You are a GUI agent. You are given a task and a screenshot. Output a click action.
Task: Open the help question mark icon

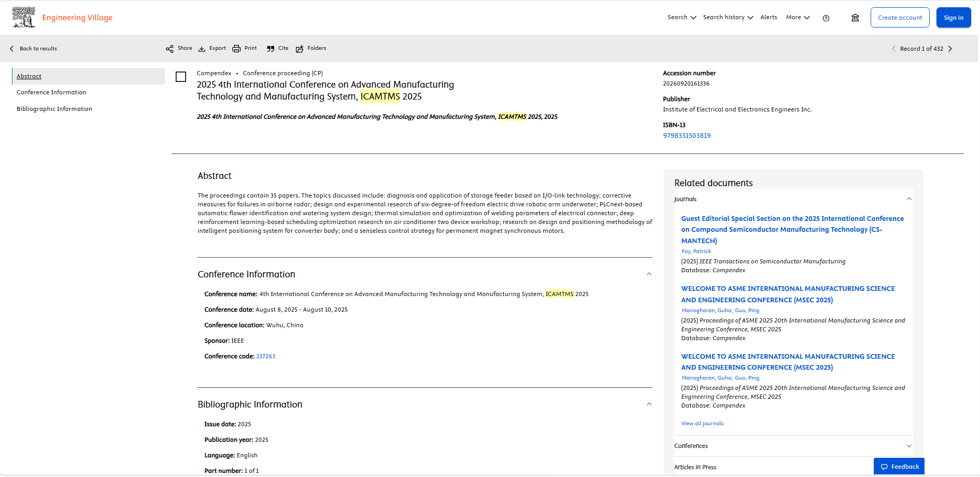(826, 18)
